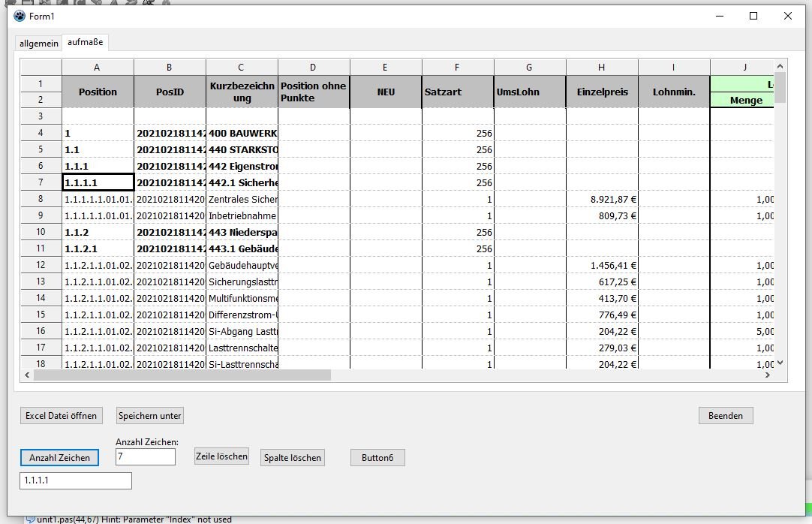Select column header G
This screenshot has width=812, height=524.
[529, 68]
